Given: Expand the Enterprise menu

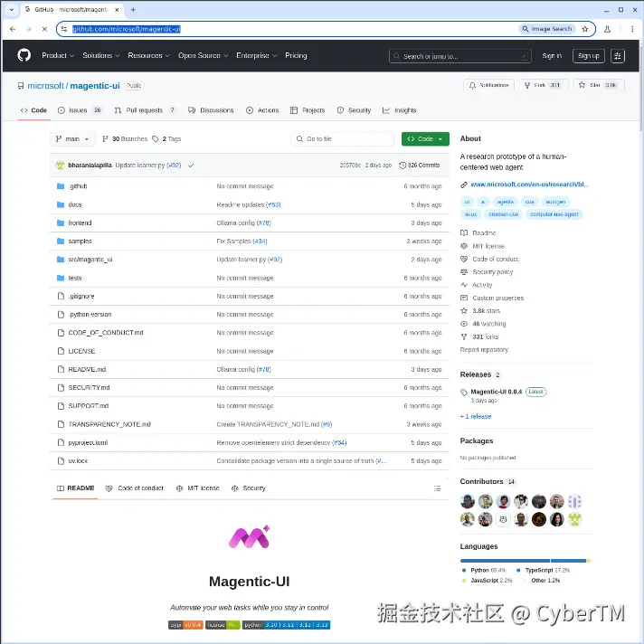Looking at the screenshot, I should pos(256,55).
